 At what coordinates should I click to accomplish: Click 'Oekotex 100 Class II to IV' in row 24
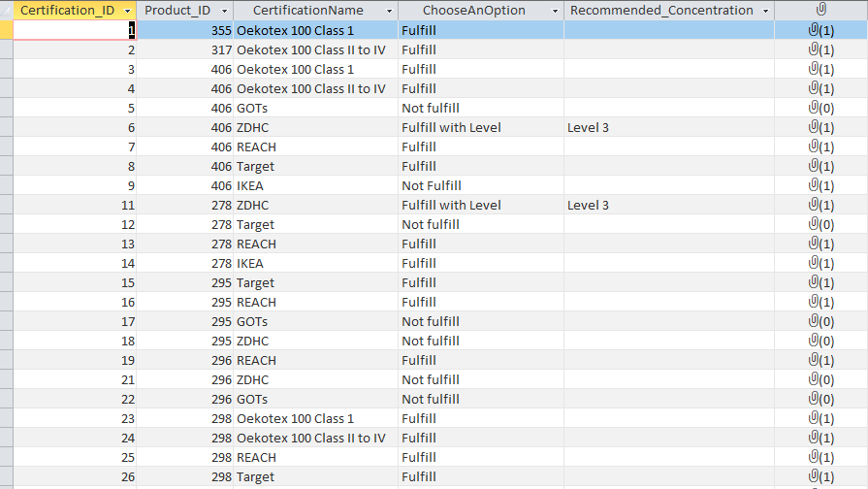click(x=310, y=438)
